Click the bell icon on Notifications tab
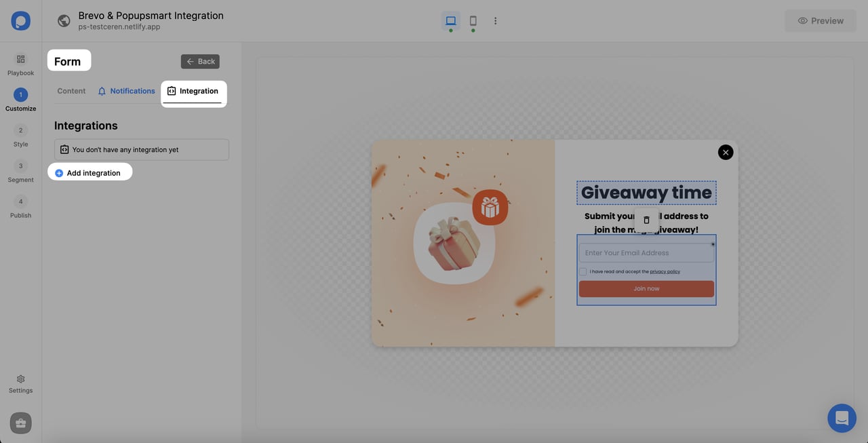 (x=101, y=90)
